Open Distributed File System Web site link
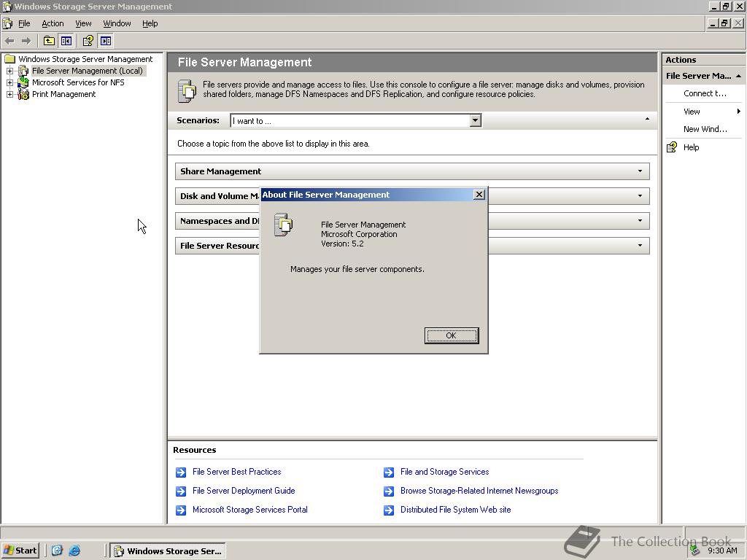Viewport: 747px width, 560px height. [455, 510]
